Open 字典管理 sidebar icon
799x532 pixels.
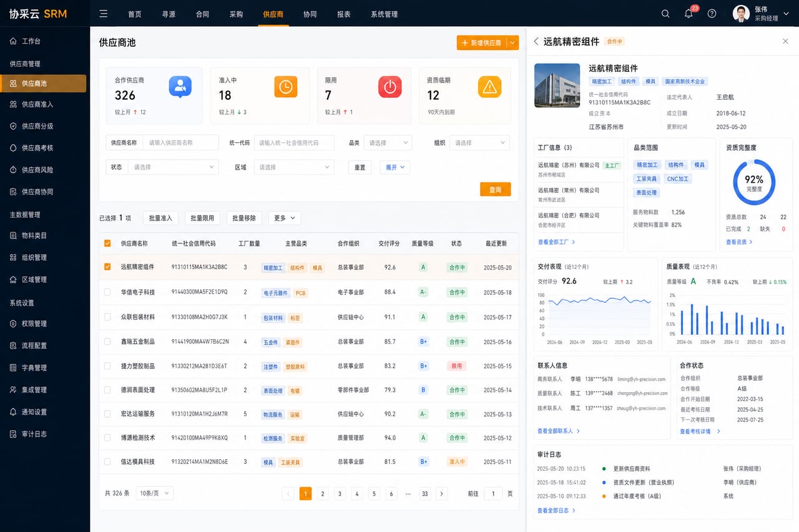click(x=13, y=367)
